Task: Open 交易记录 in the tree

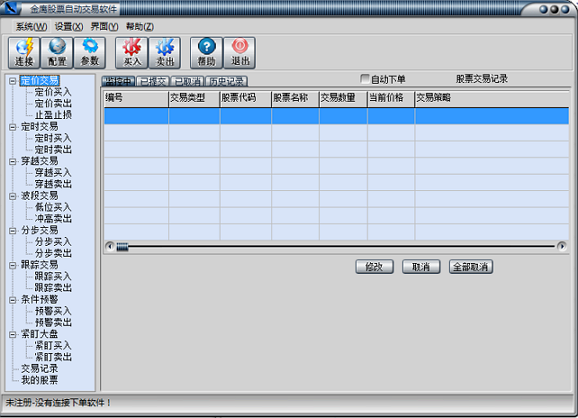Action: point(39,369)
